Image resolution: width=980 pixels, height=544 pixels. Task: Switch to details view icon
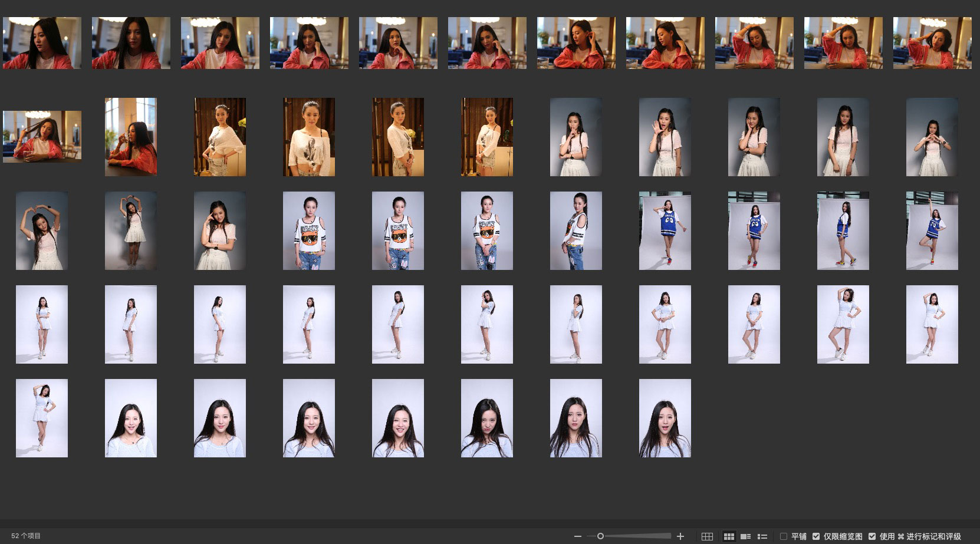[745, 536]
